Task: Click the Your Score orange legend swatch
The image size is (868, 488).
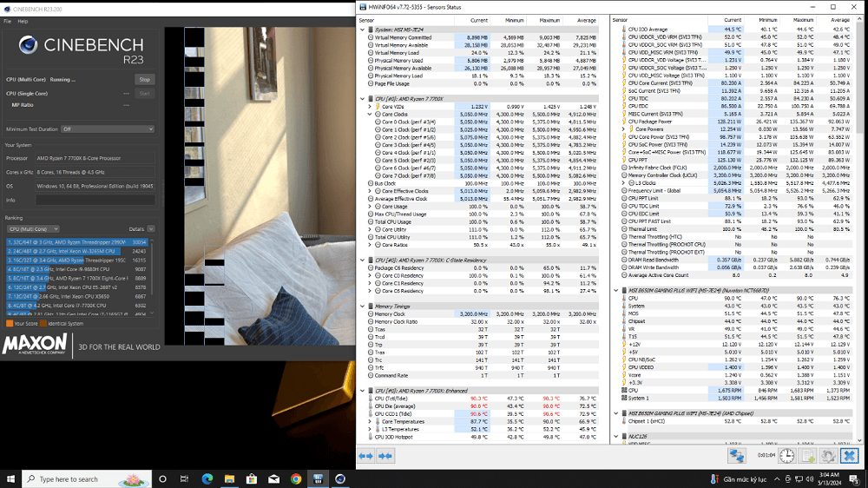Action: [x=10, y=324]
